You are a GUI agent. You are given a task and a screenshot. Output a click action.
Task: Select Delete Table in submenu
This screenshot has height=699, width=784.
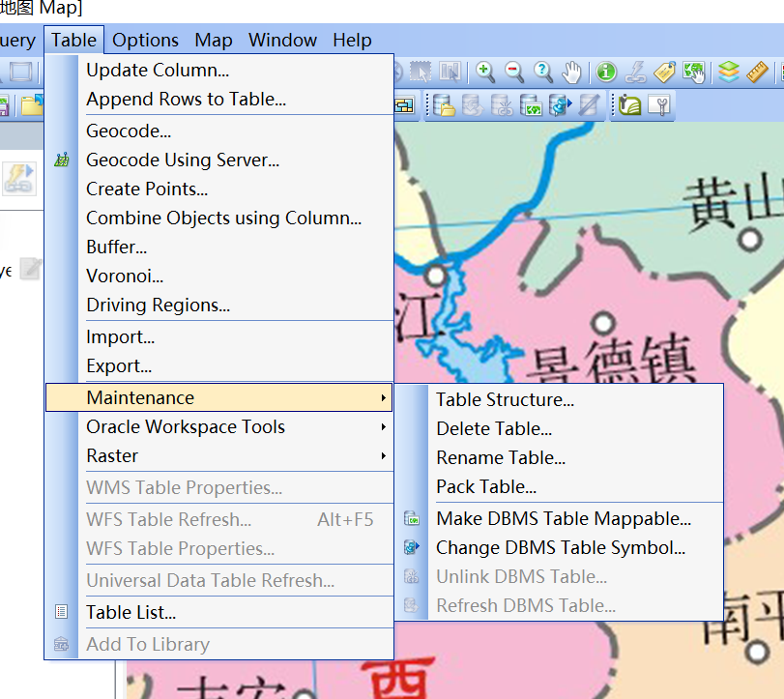click(x=559, y=429)
